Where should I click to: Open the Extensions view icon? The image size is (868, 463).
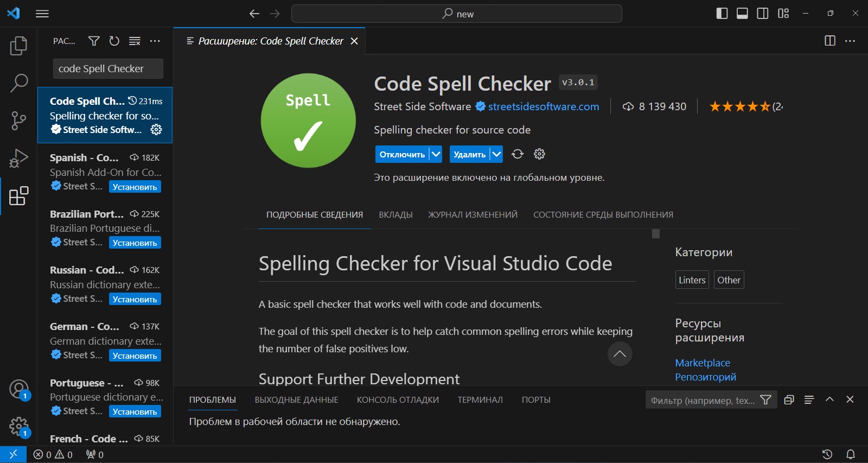coord(18,196)
